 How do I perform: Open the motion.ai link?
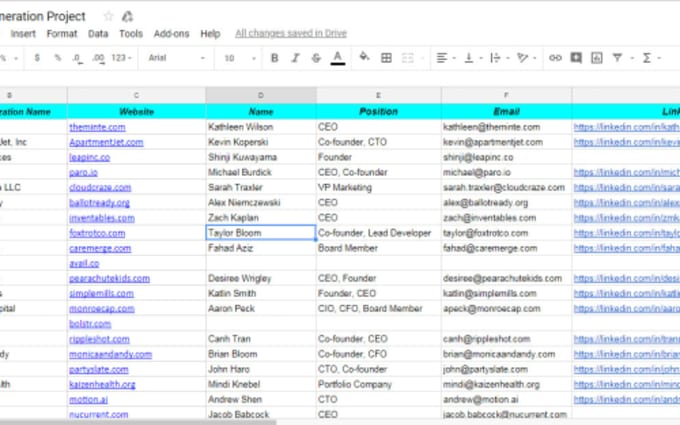88,399
